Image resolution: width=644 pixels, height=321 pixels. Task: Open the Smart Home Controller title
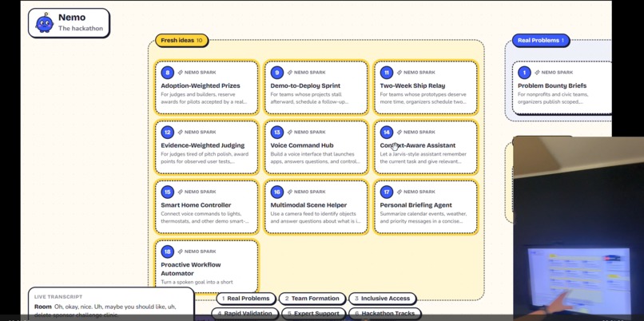coord(196,205)
